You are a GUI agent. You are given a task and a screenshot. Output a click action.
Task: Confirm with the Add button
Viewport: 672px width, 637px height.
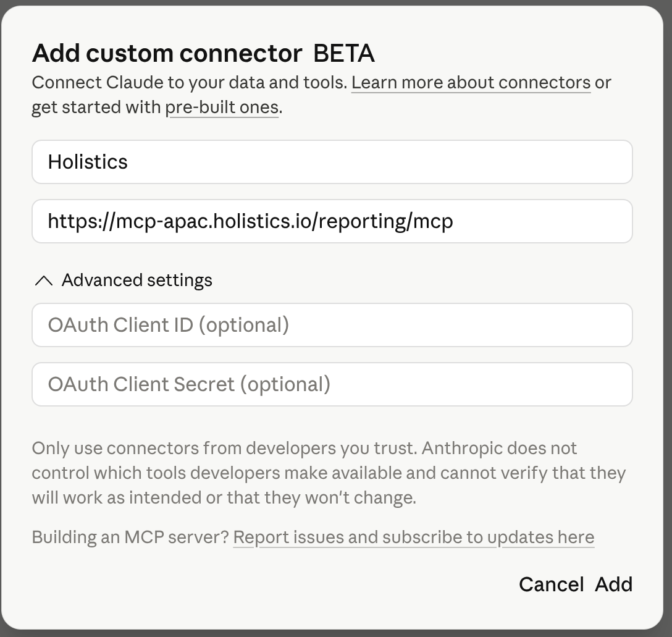tap(614, 584)
